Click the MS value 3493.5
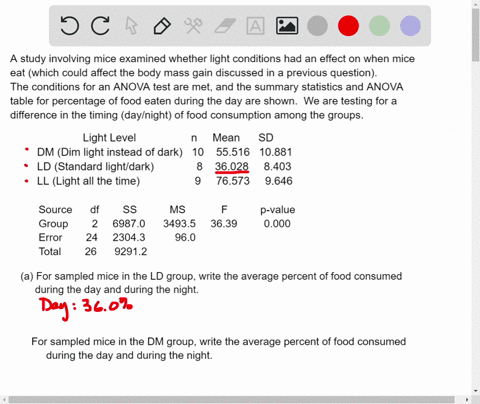480x404 pixels. (x=179, y=223)
